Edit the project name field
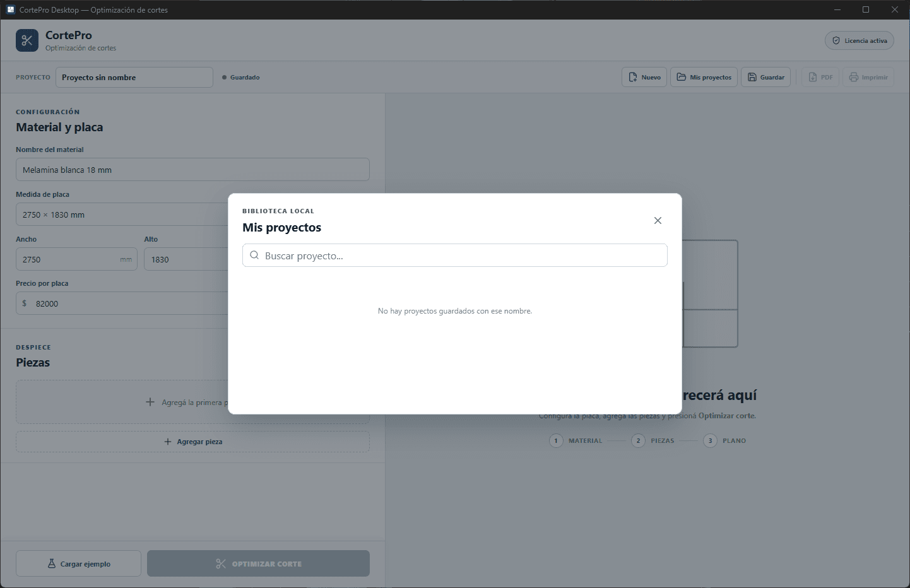The height and width of the screenshot is (588, 910). click(134, 77)
